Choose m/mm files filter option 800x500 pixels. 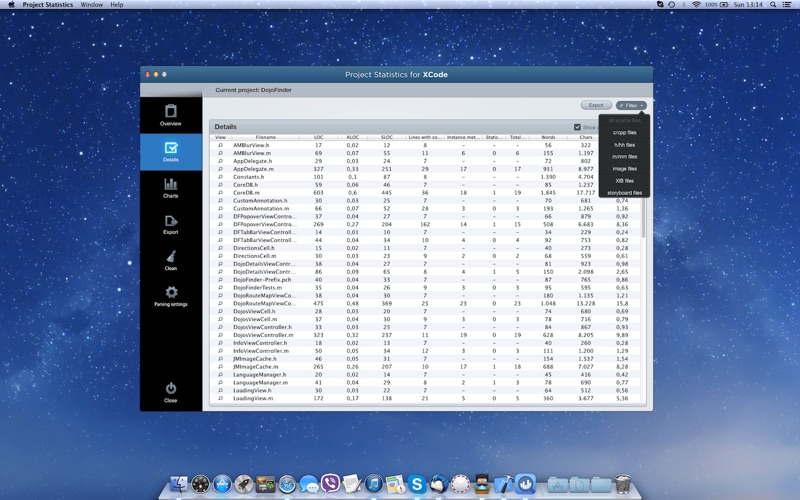624,157
